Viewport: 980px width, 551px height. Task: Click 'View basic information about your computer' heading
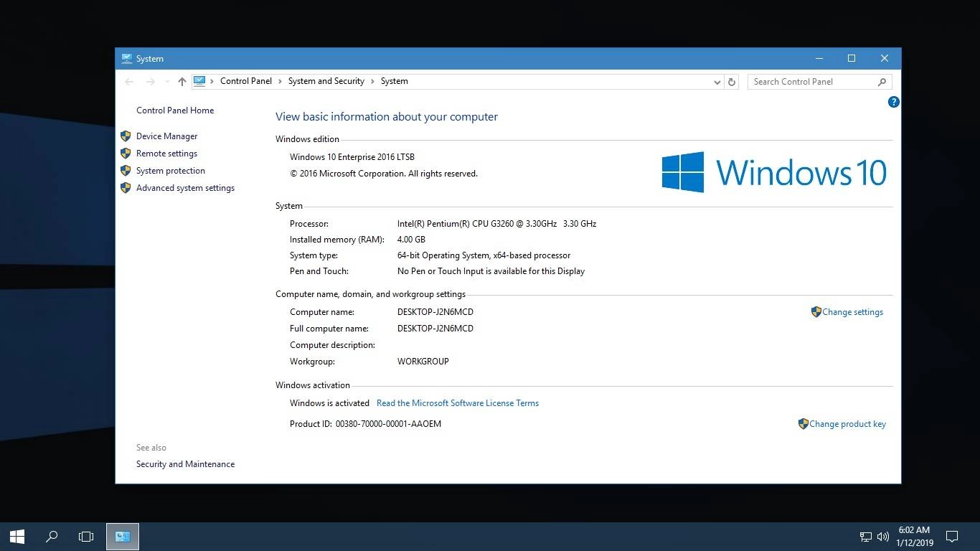pos(387,117)
